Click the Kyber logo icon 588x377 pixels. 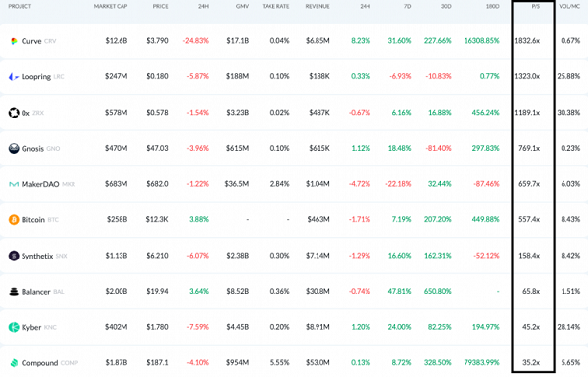click(x=14, y=327)
